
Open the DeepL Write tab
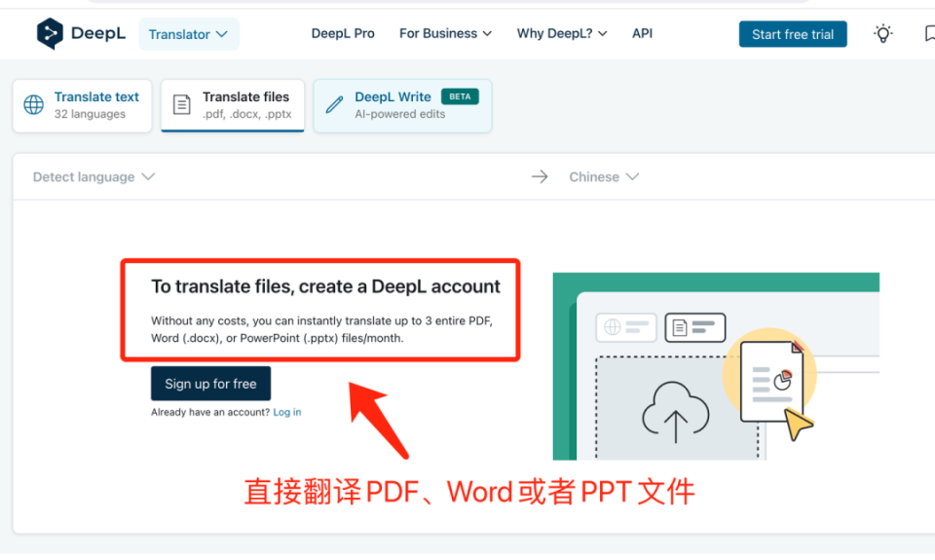(x=402, y=105)
